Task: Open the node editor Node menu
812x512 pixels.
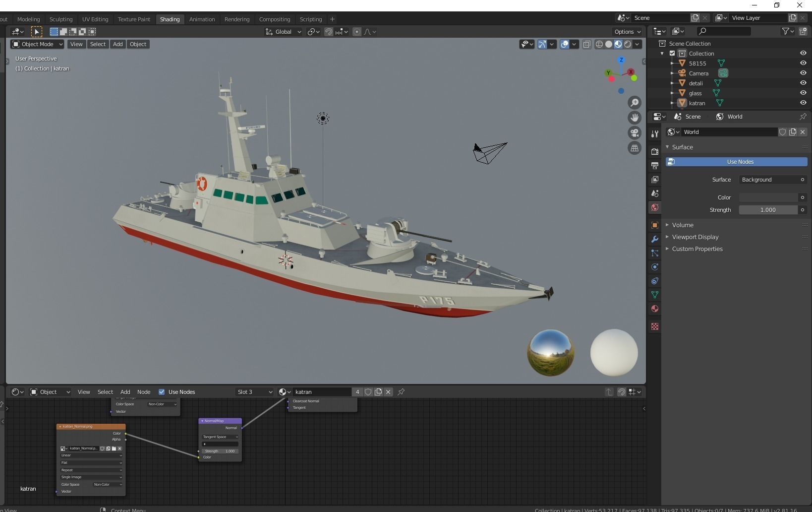Action: [144, 392]
